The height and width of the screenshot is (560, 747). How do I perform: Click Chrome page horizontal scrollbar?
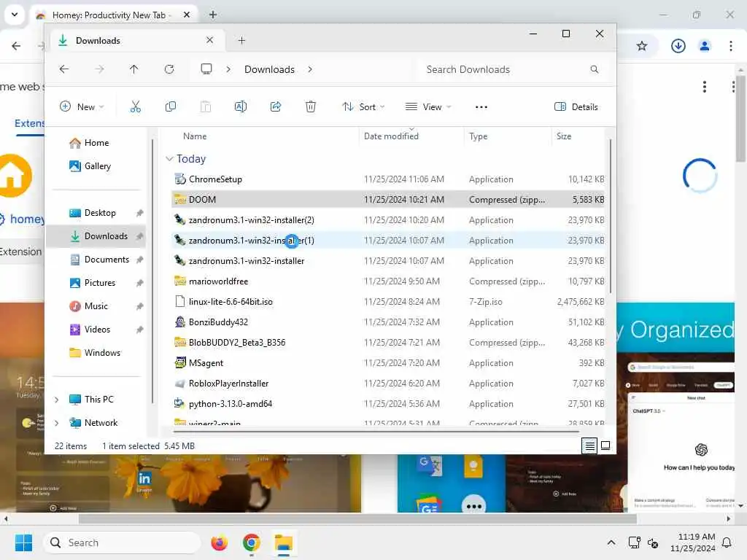(x=357, y=518)
